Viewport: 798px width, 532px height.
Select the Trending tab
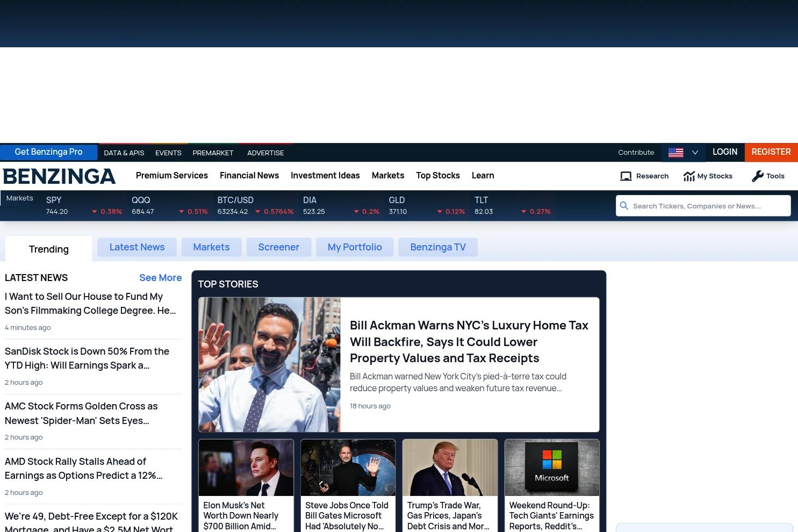49,249
